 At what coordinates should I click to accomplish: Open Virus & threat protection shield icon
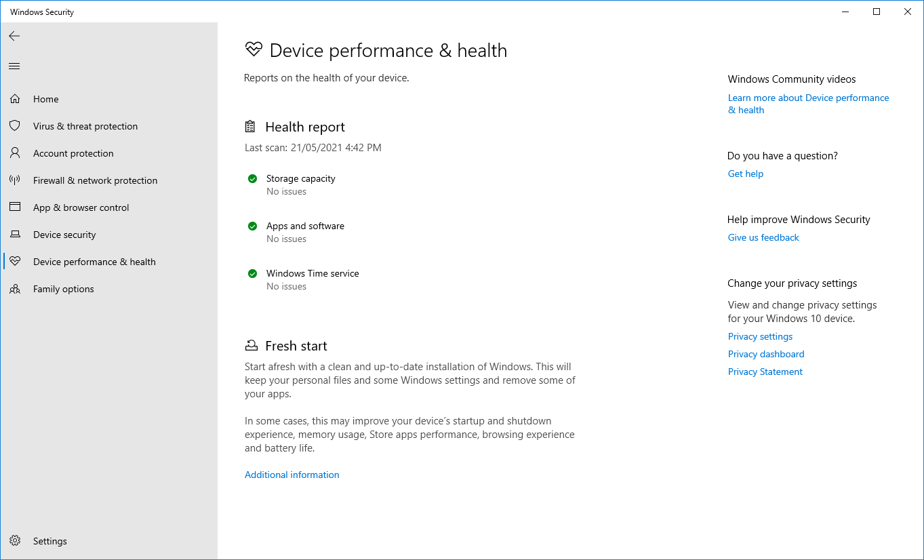15,125
